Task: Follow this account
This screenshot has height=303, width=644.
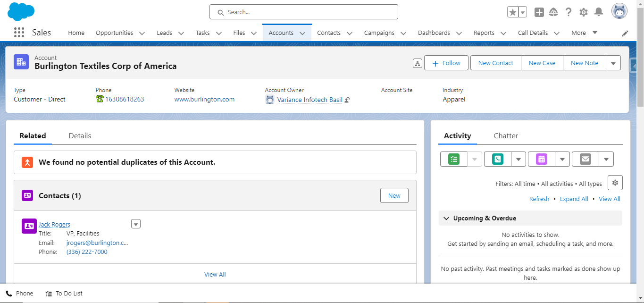Action: (446, 63)
